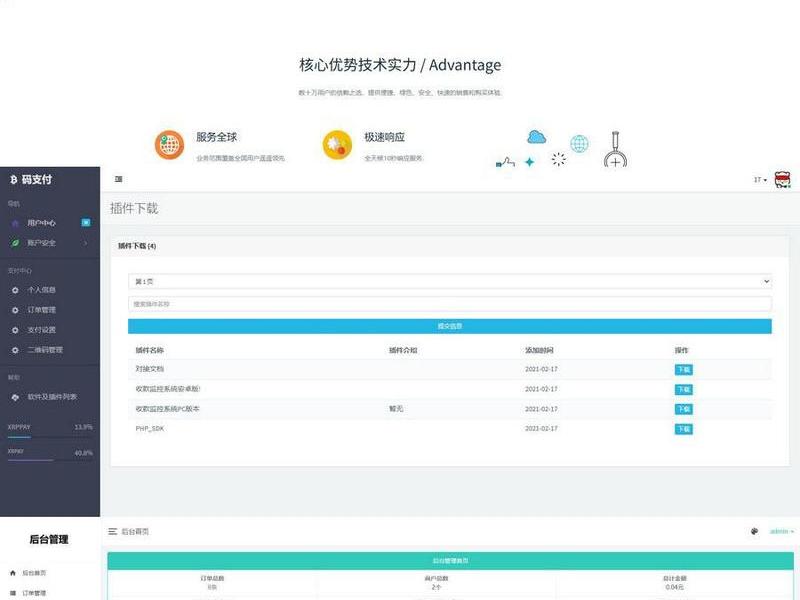Click the teal 后台管理首页 banner
The height and width of the screenshot is (600, 800).
coord(450,561)
